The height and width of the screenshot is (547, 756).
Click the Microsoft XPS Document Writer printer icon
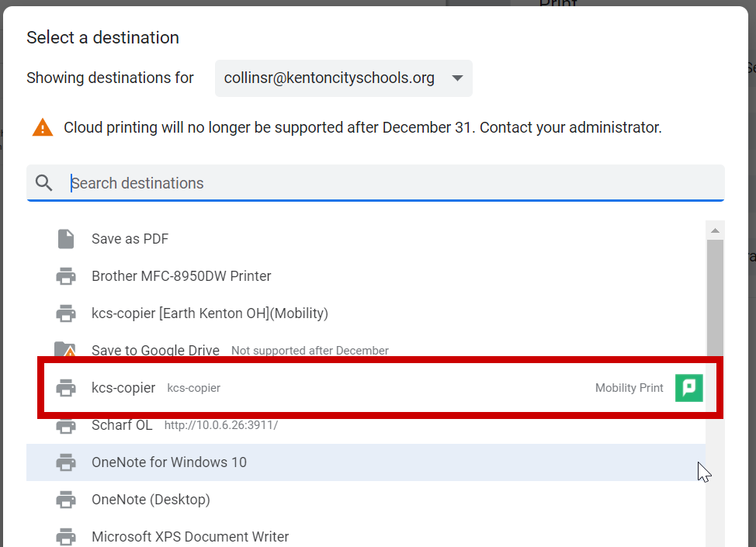[66, 537]
